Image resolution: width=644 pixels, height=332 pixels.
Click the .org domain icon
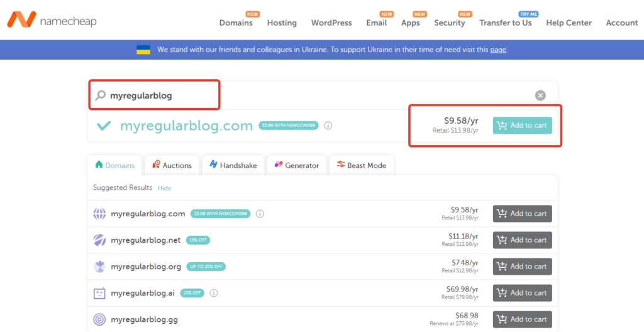point(99,266)
